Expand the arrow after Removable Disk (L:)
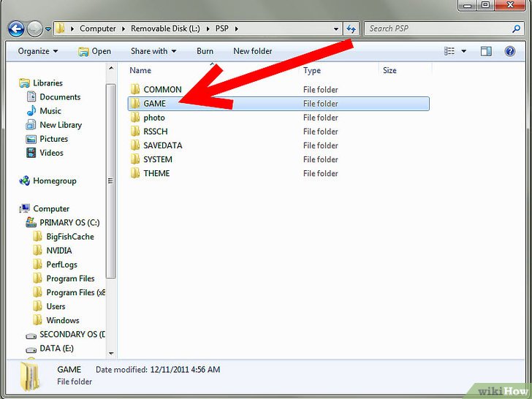532x399 pixels. [x=208, y=28]
